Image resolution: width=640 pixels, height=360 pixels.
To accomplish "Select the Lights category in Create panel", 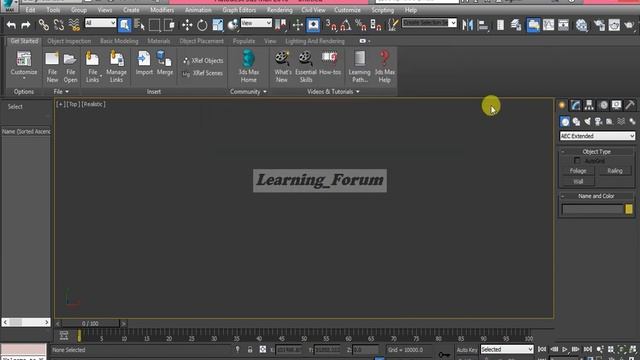I will click(x=587, y=122).
